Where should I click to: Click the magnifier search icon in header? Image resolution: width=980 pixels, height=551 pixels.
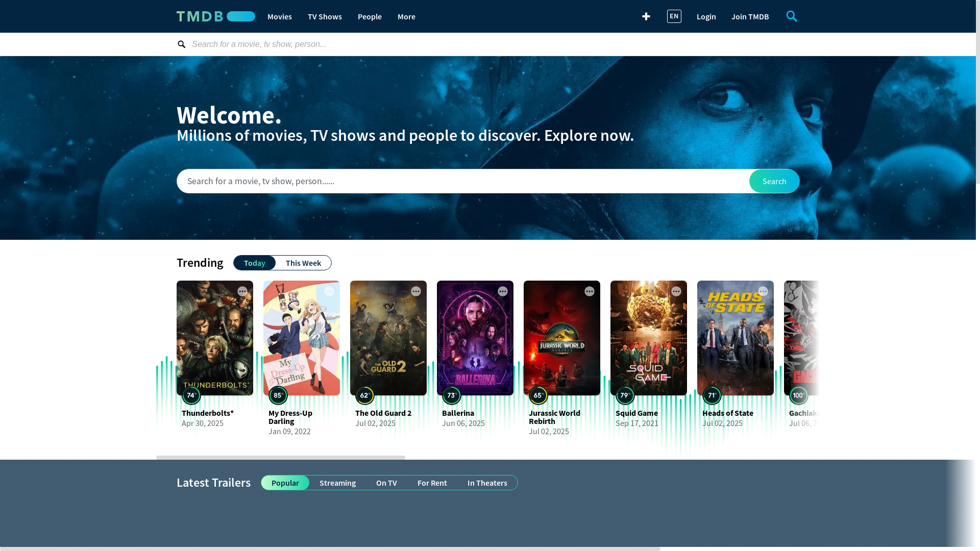click(792, 16)
